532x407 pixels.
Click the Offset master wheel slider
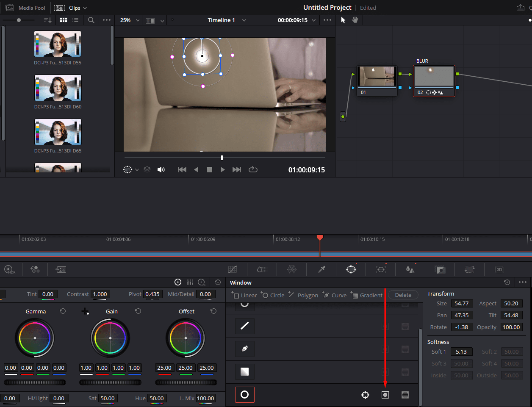tap(186, 382)
